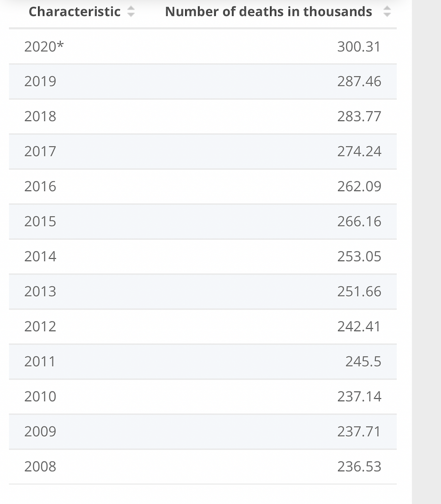
Task: Click the 2016 year cell
Action: click(x=40, y=186)
